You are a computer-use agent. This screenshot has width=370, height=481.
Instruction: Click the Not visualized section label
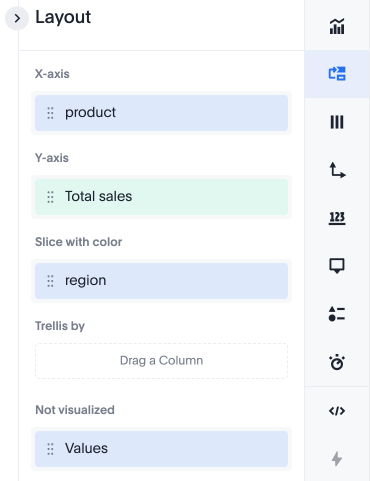[x=75, y=410]
